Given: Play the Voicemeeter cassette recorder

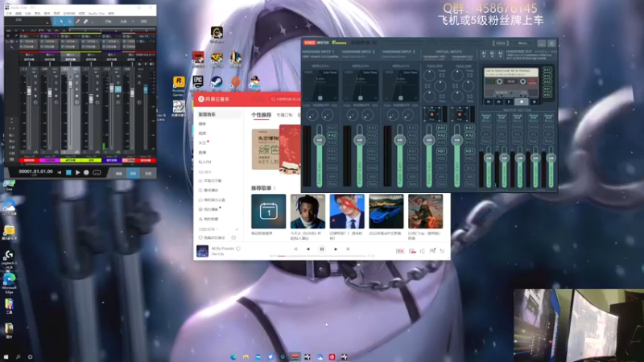Looking at the screenshot, I should (x=509, y=102).
